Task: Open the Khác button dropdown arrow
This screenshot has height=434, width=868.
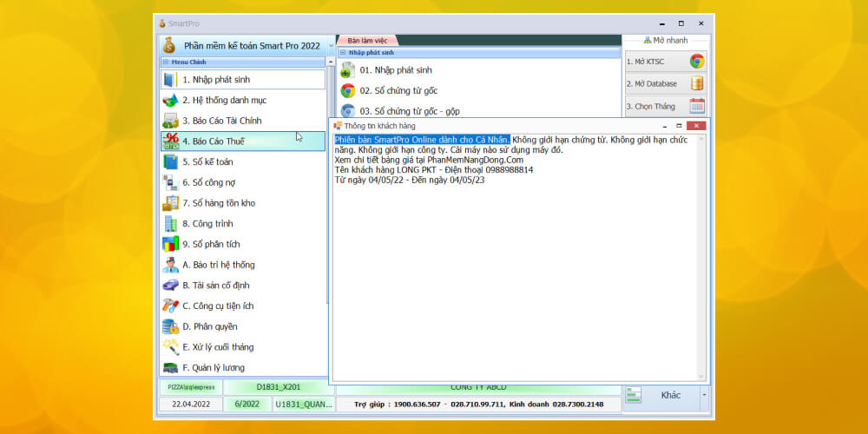Action: [704, 395]
